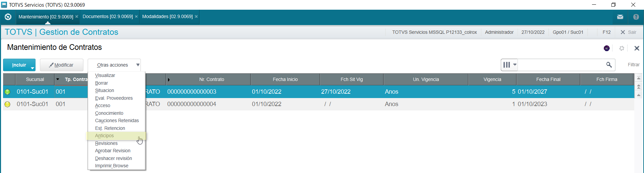The image size is (644, 173).
Task: Close the Mantenimiento de Contratos panel
Action: coord(637,48)
